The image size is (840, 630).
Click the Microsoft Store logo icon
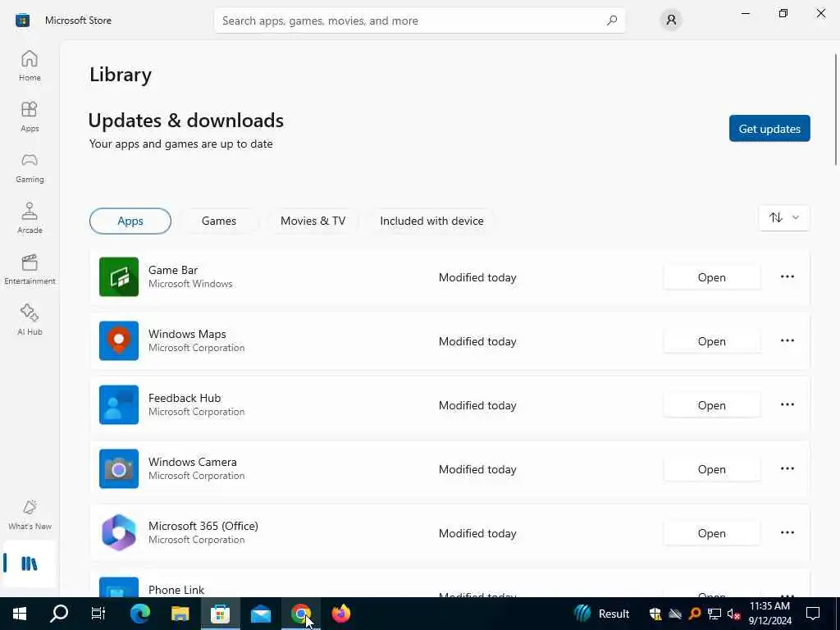pyautogui.click(x=22, y=21)
